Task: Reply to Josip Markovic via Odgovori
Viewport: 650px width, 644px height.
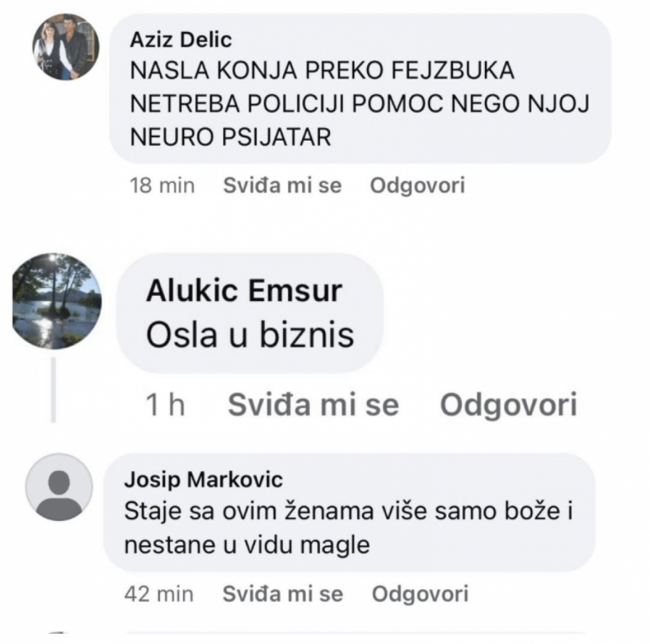Action: click(420, 594)
